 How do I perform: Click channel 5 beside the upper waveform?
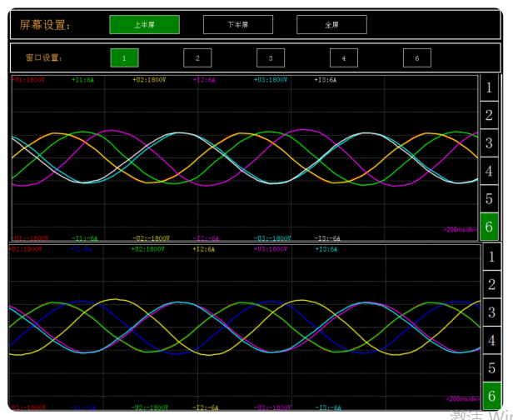click(x=490, y=199)
